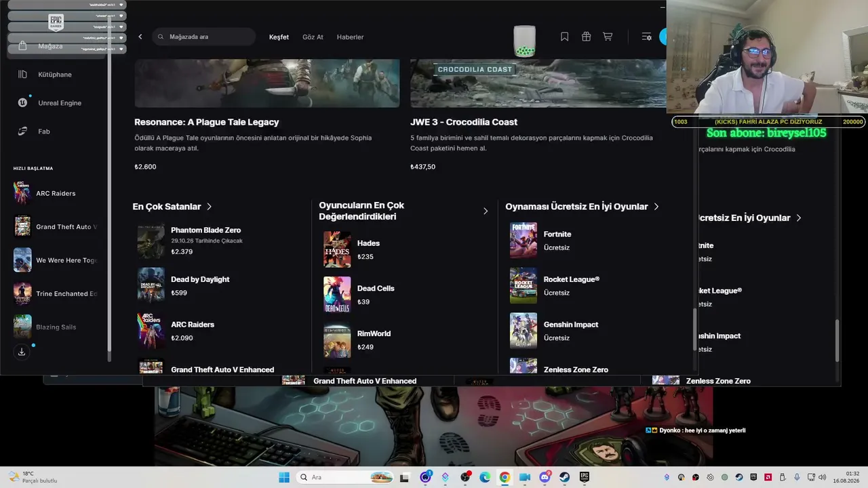The height and width of the screenshot is (488, 868).
Task: Open the Kütüphane library icon
Action: coord(22,75)
